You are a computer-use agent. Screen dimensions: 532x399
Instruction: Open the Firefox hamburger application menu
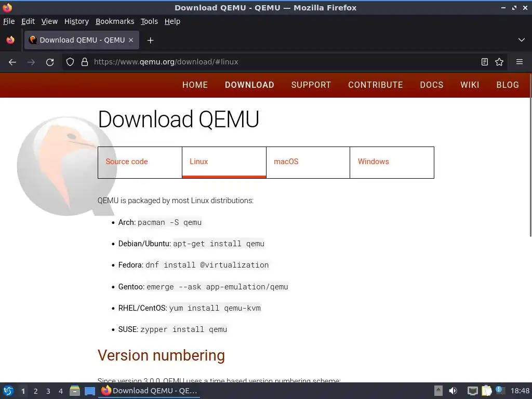click(520, 62)
